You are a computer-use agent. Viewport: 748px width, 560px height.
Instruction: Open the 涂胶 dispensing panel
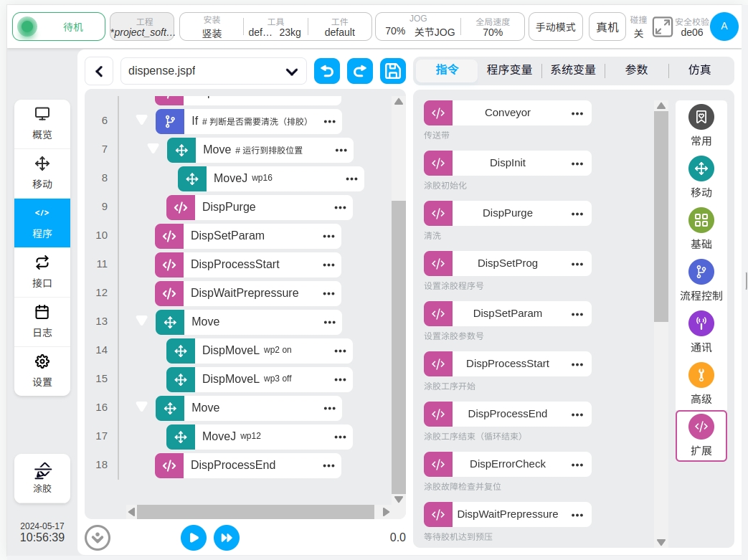[x=42, y=478]
